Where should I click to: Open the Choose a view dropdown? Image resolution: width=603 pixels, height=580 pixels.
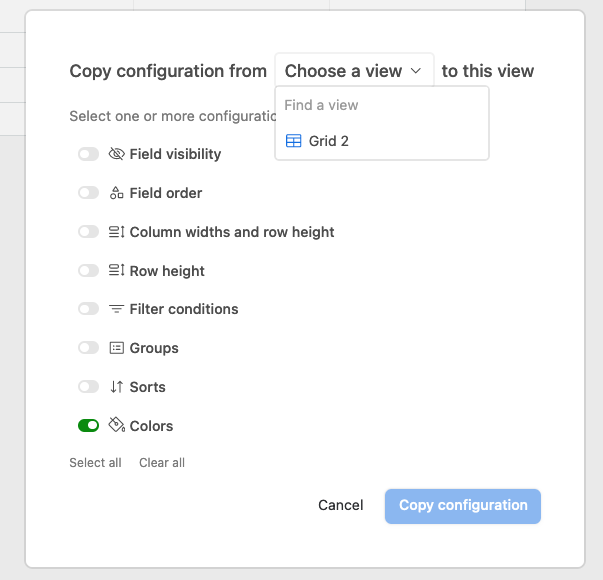354,70
